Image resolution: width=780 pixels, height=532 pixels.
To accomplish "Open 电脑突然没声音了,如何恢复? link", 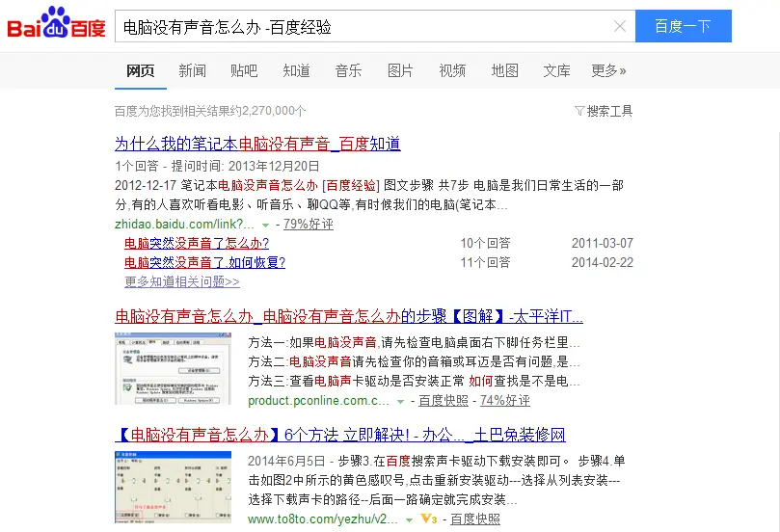I will [205, 262].
